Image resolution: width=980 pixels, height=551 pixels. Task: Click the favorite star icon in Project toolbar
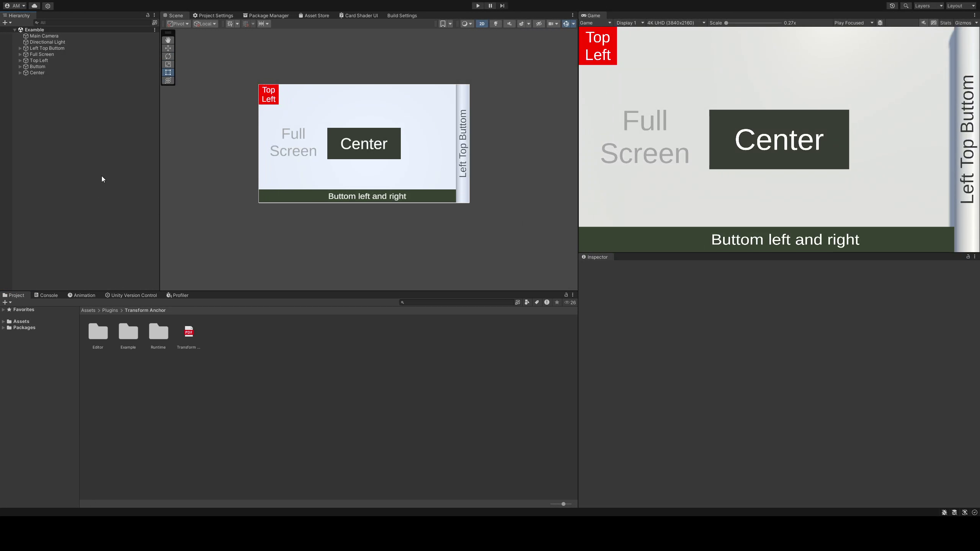557,302
